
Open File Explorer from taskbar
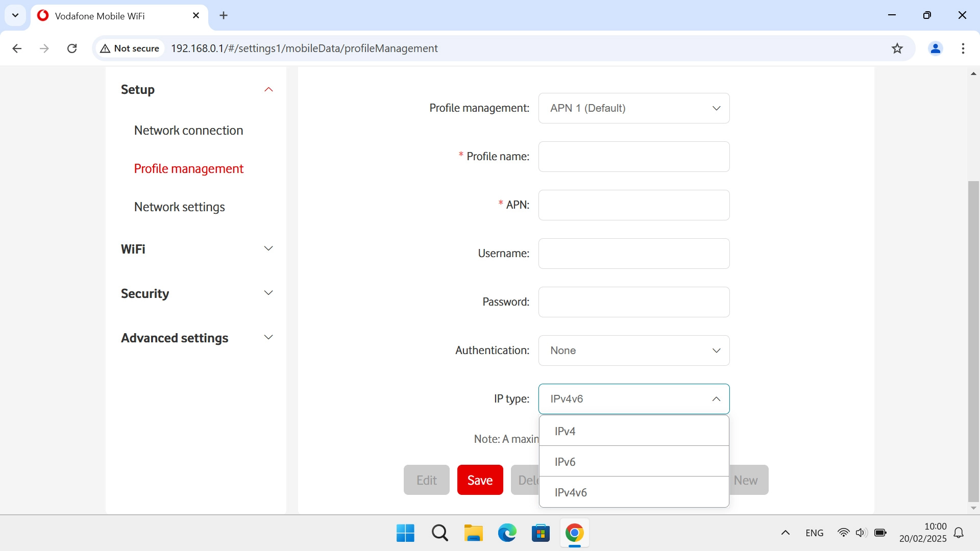tap(473, 533)
